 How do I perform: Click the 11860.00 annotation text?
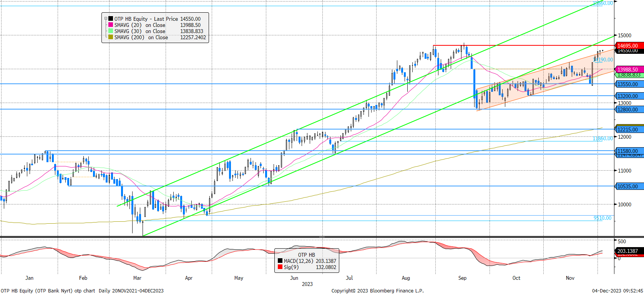coord(603,138)
